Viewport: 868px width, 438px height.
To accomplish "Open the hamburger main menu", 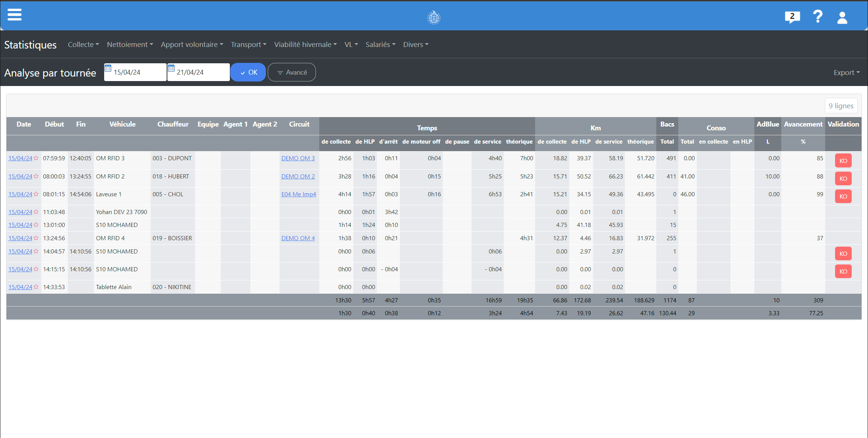I will pyautogui.click(x=14, y=15).
